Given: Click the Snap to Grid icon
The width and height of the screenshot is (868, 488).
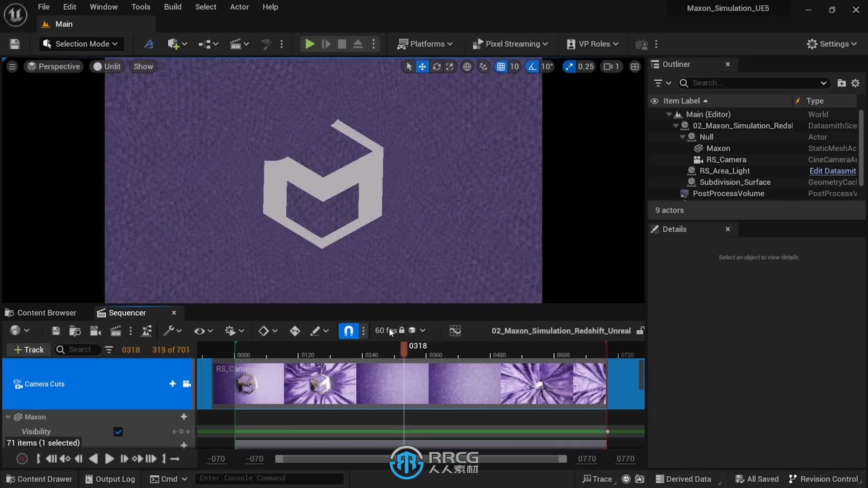Looking at the screenshot, I should coord(500,66).
